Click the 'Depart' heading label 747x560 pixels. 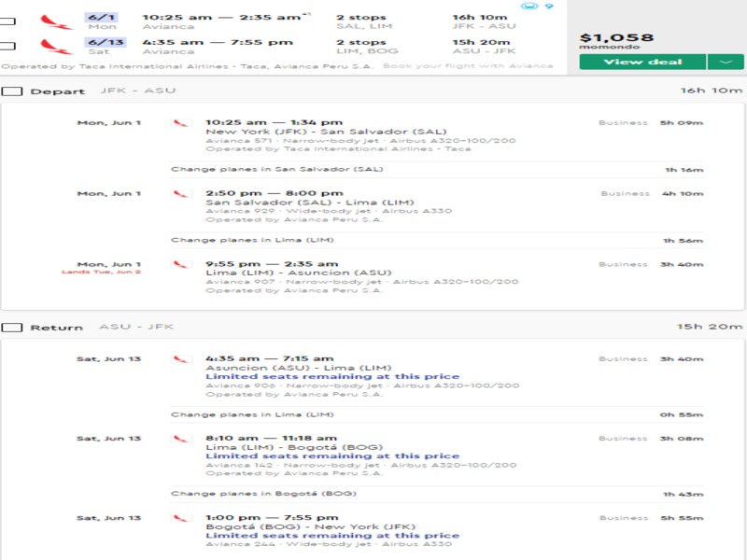pyautogui.click(x=58, y=91)
